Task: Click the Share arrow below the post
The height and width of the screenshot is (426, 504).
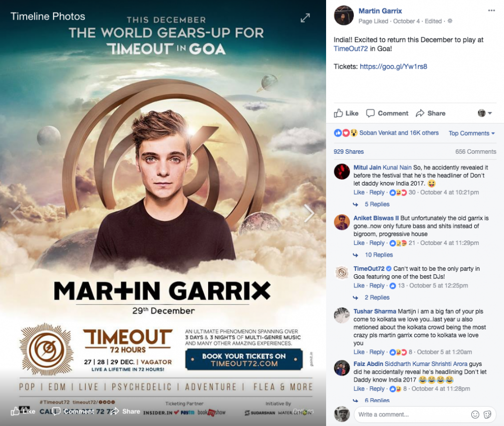Action: pos(430,113)
